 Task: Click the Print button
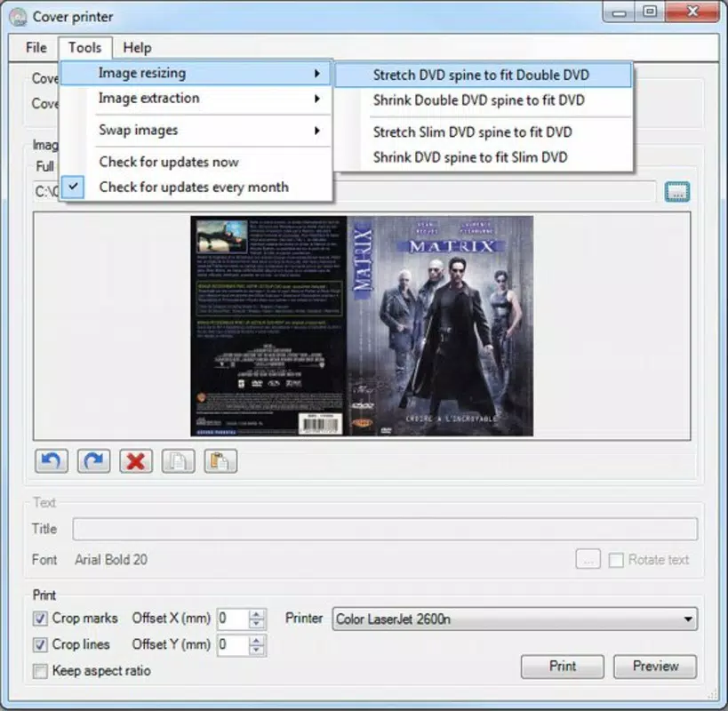click(563, 667)
